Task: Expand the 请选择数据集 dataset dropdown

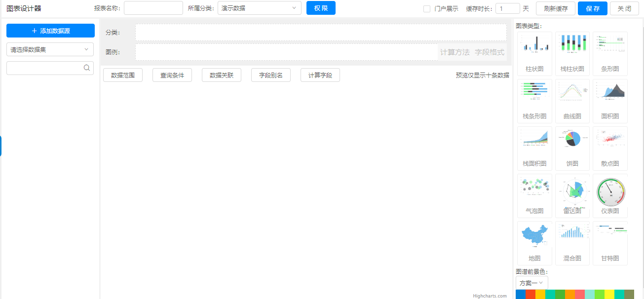Action: click(50, 49)
